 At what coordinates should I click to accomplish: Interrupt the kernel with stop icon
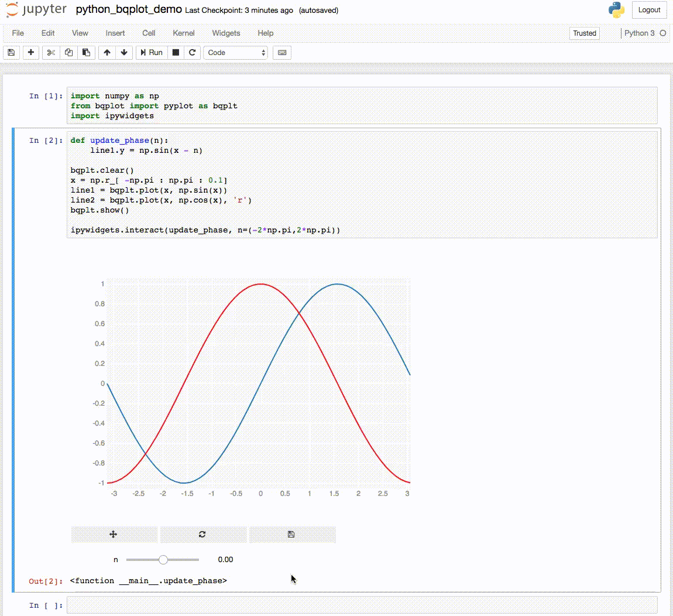pyautogui.click(x=176, y=53)
